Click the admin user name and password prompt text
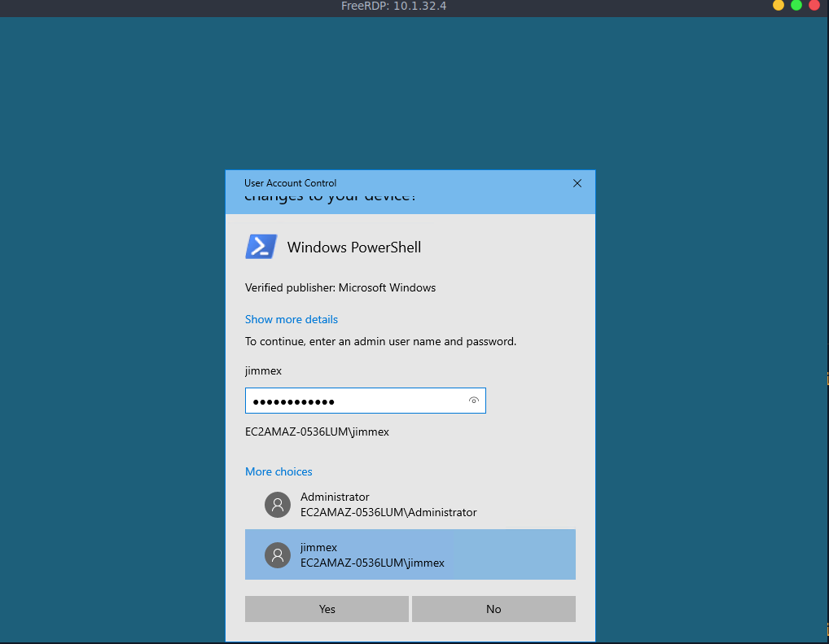This screenshot has height=644, width=829. [380, 342]
